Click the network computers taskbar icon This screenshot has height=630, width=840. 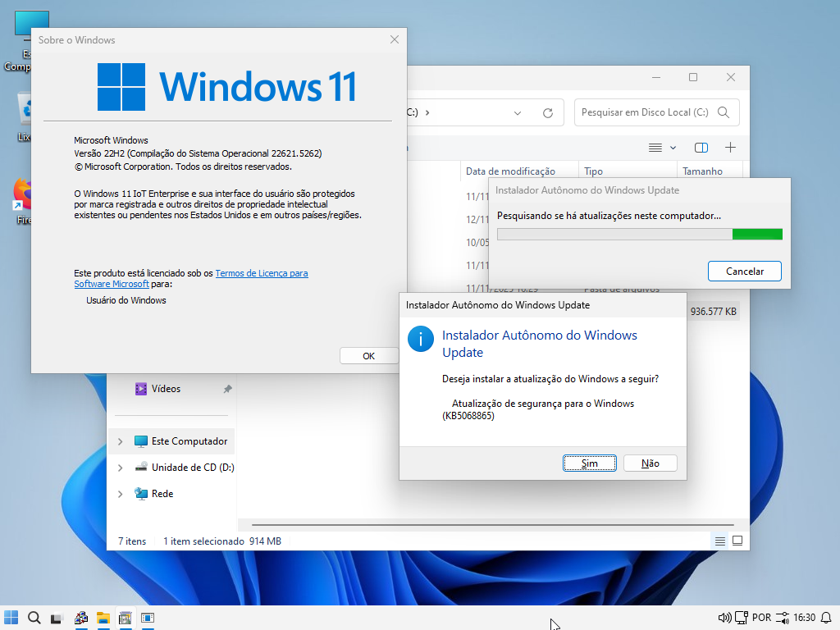[81, 618]
